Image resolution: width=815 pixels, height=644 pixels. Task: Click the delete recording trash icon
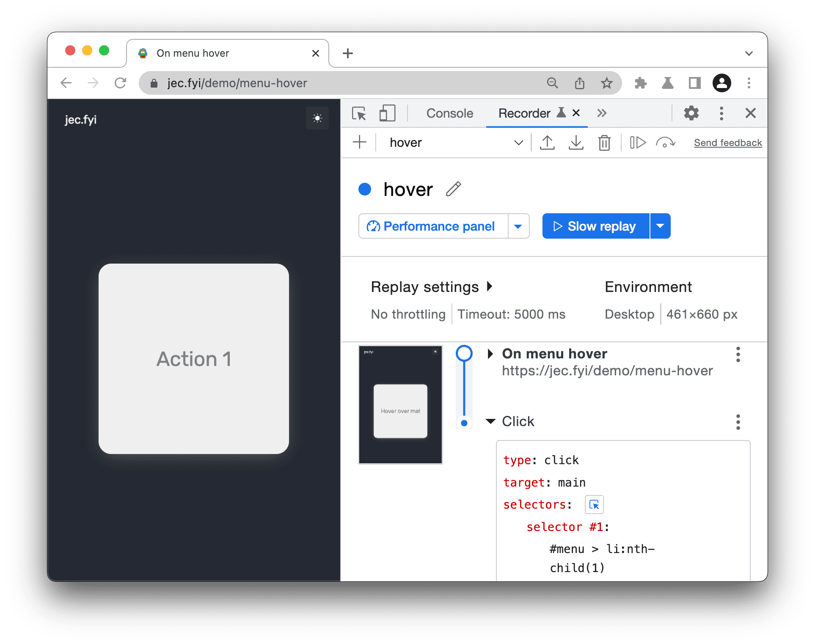click(603, 143)
